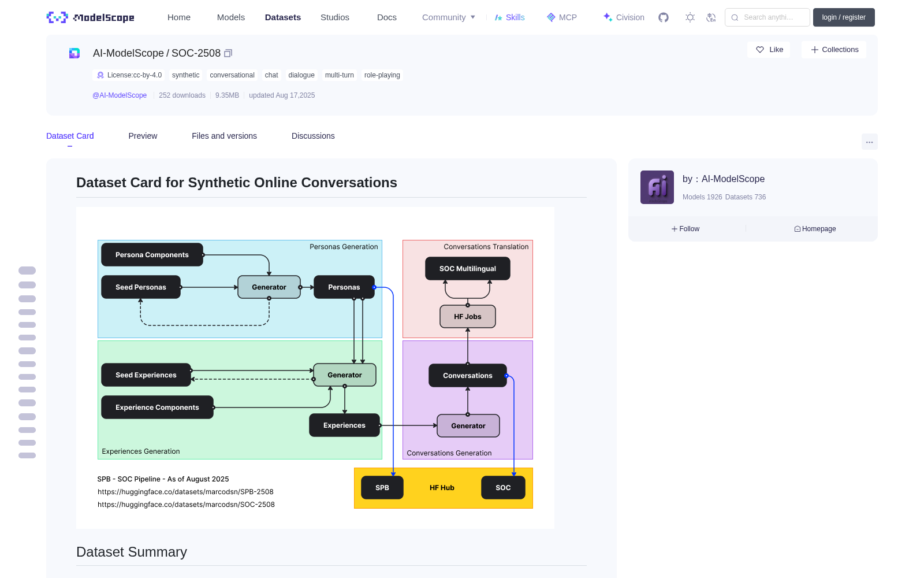
Task: Click the role-playing tag
Action: point(382,75)
